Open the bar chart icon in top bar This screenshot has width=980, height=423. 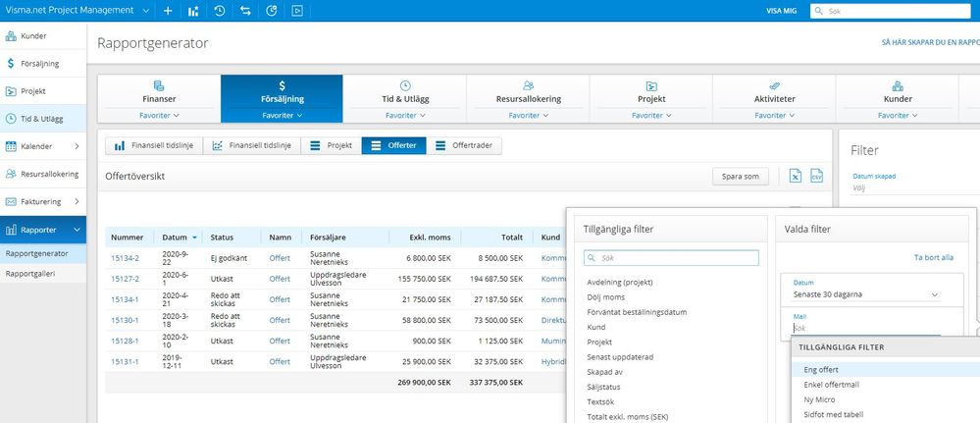click(x=193, y=11)
